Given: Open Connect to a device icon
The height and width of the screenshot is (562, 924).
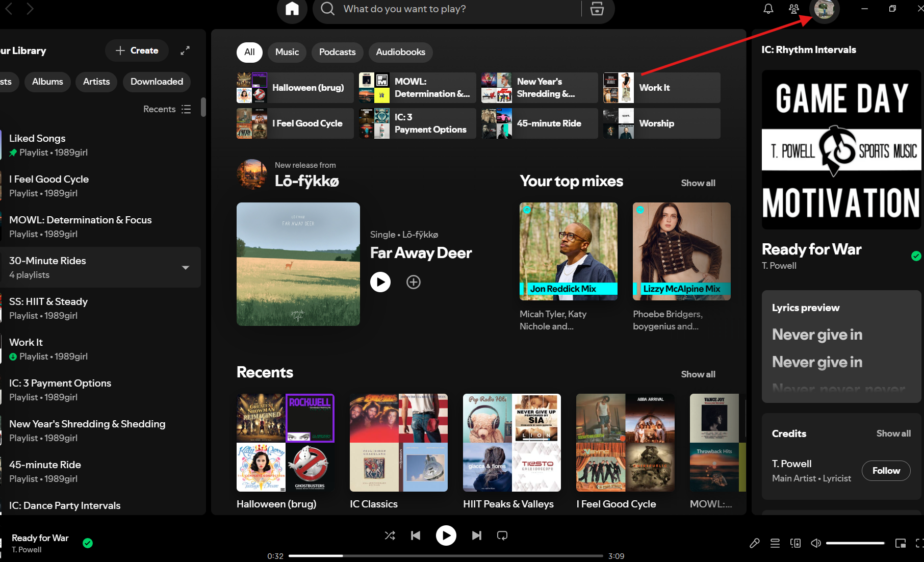Looking at the screenshot, I should (795, 543).
